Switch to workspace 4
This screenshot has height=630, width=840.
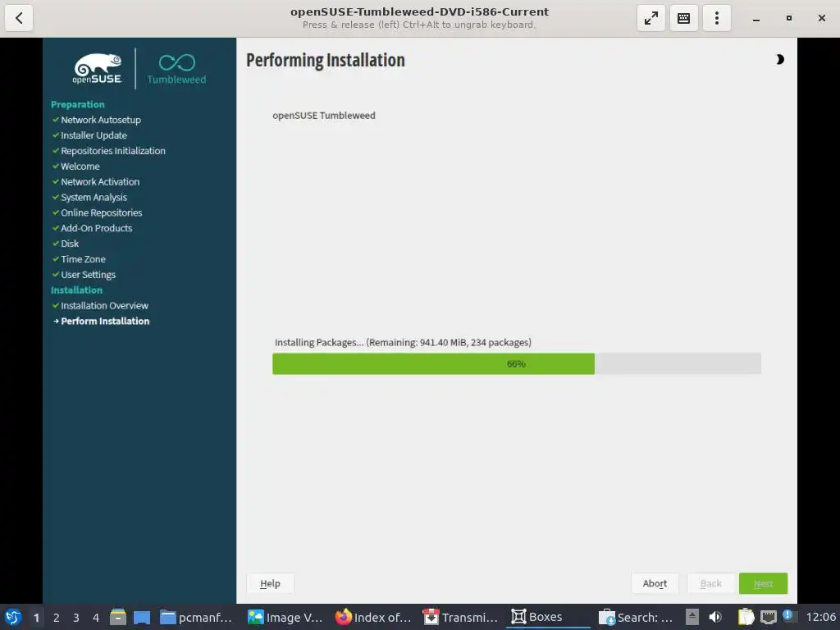[x=96, y=618]
